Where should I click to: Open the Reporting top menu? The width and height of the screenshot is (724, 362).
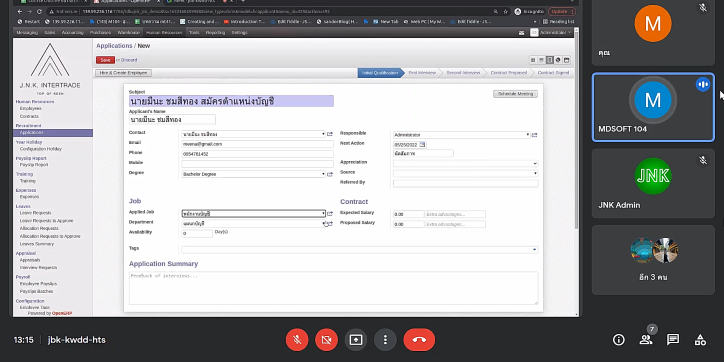(215, 33)
